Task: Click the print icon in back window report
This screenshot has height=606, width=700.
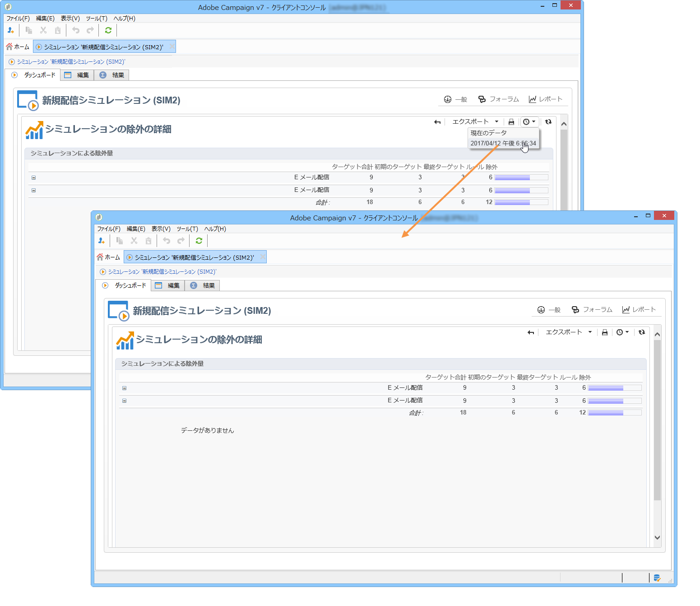Action: [x=511, y=122]
